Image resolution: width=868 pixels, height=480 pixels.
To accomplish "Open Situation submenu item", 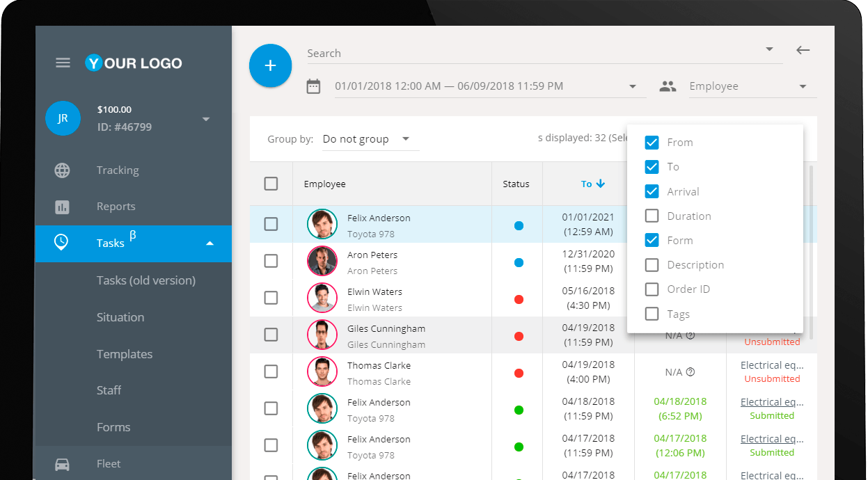I will point(120,317).
